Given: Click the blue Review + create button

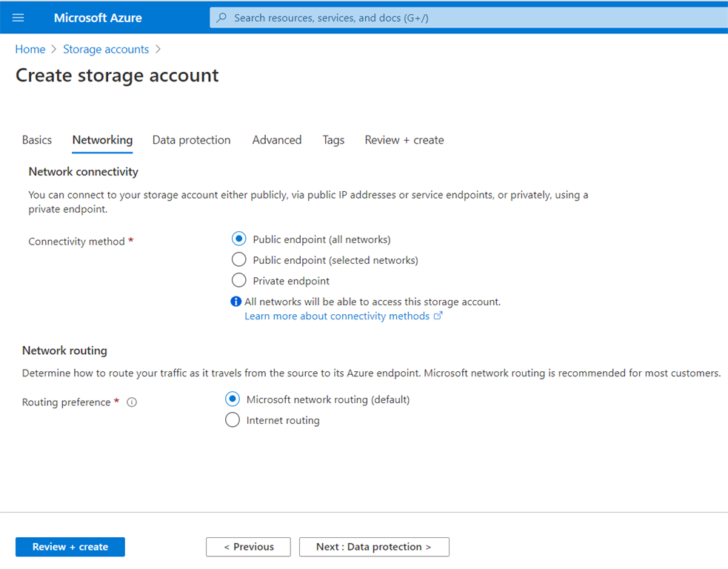Looking at the screenshot, I should pos(70,547).
